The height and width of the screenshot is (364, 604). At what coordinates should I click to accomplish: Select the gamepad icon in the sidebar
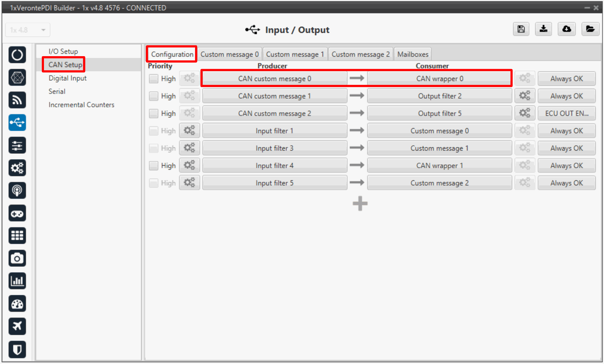pyautogui.click(x=17, y=214)
